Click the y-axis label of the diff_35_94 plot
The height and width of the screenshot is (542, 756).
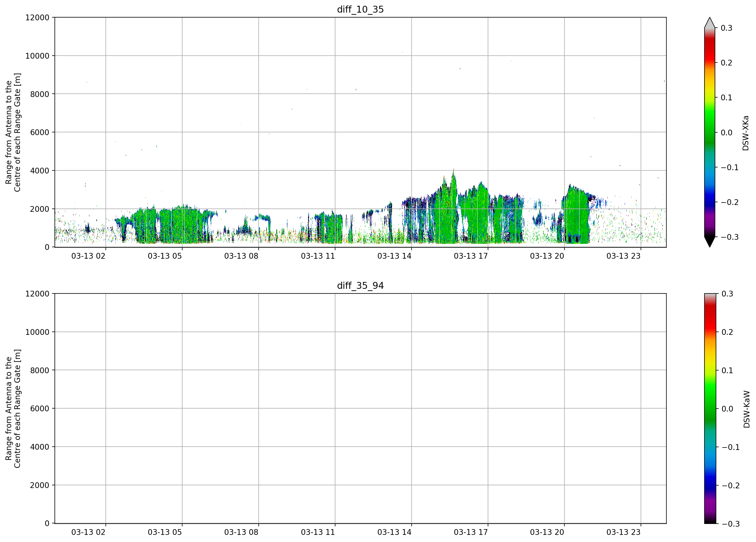tap(13, 409)
